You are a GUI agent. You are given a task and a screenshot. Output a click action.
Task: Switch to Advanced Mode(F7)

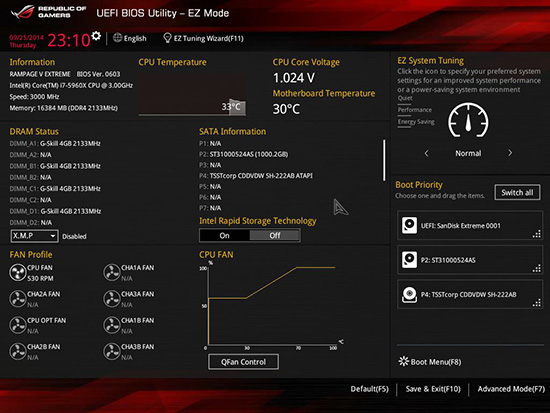pos(511,389)
